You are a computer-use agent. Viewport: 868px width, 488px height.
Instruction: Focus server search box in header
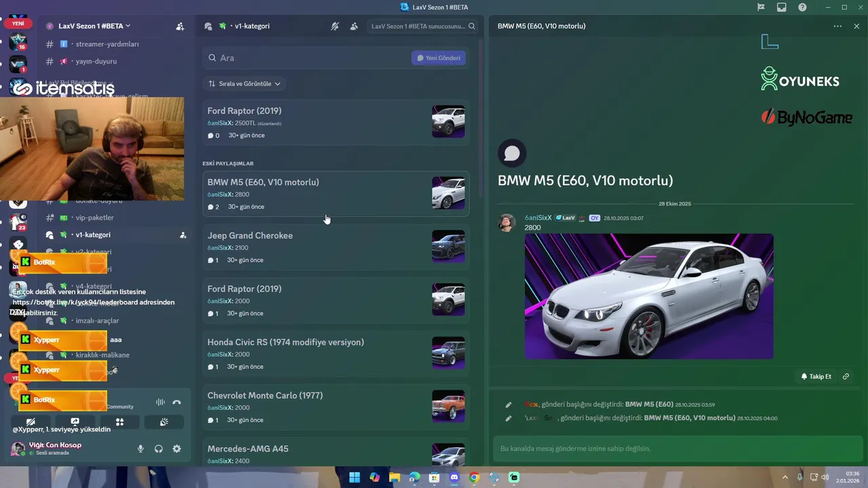(x=422, y=26)
